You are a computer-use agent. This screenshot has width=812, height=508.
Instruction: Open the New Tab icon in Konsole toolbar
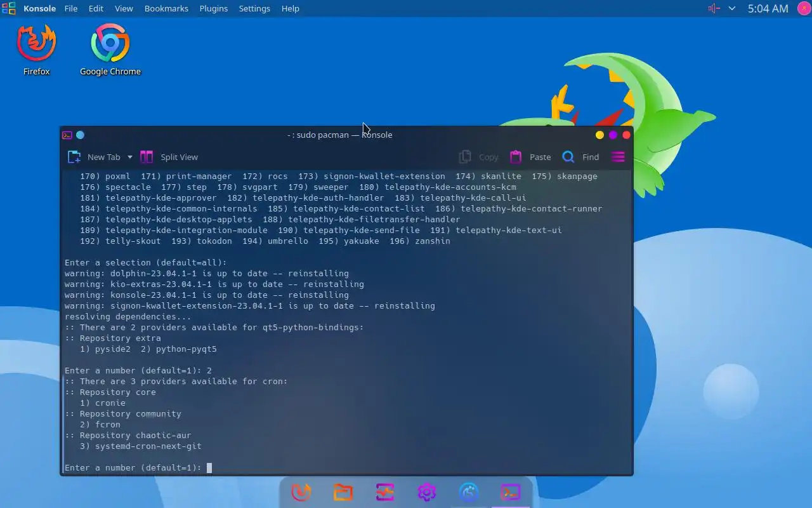(x=74, y=157)
